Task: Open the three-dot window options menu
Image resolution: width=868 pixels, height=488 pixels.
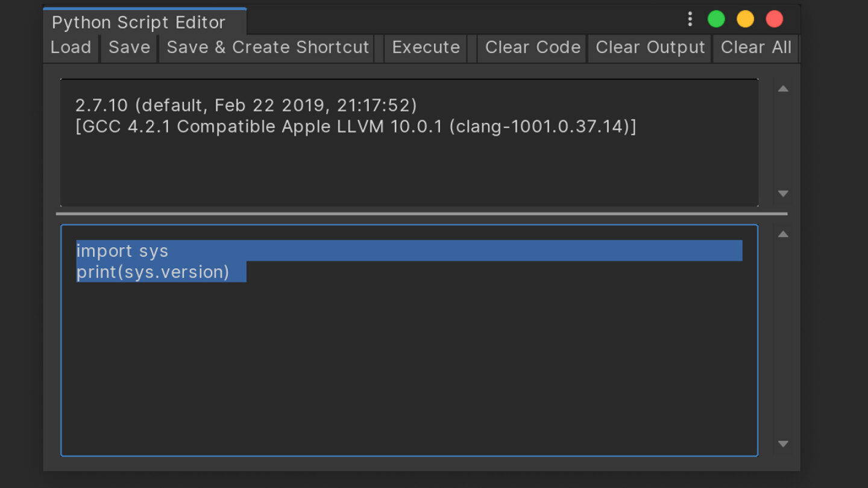Action: [x=690, y=19]
